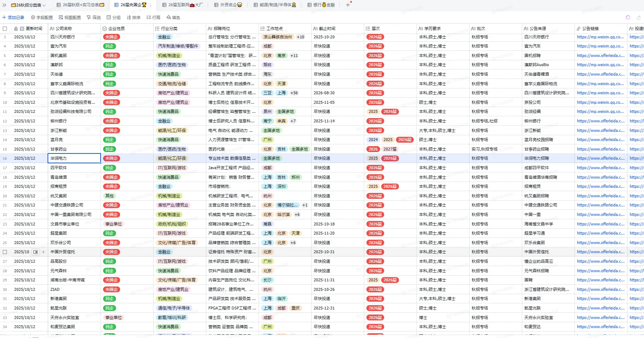
Task: Open the 公告链接 for 超星集团
Action: [601, 233]
